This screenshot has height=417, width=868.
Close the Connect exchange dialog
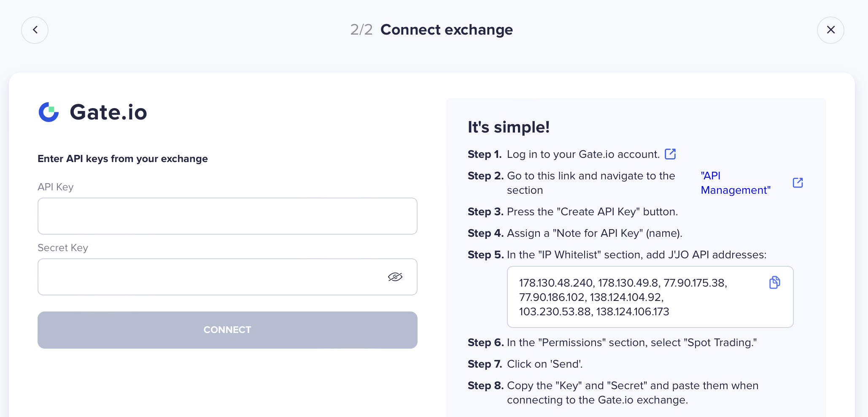point(830,30)
